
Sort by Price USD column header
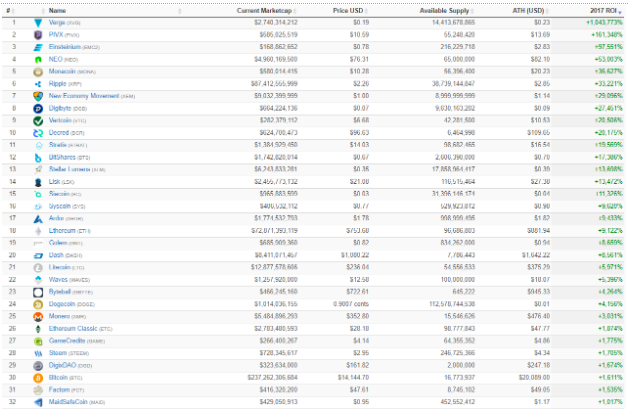point(350,11)
